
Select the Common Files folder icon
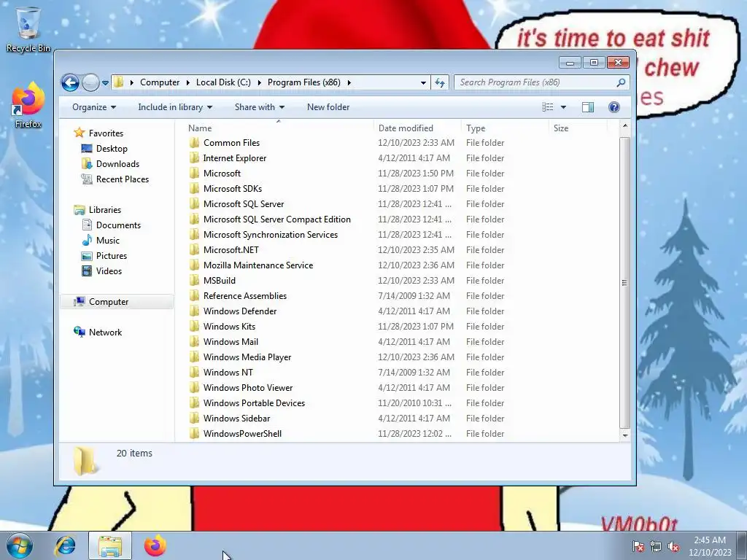click(x=194, y=143)
